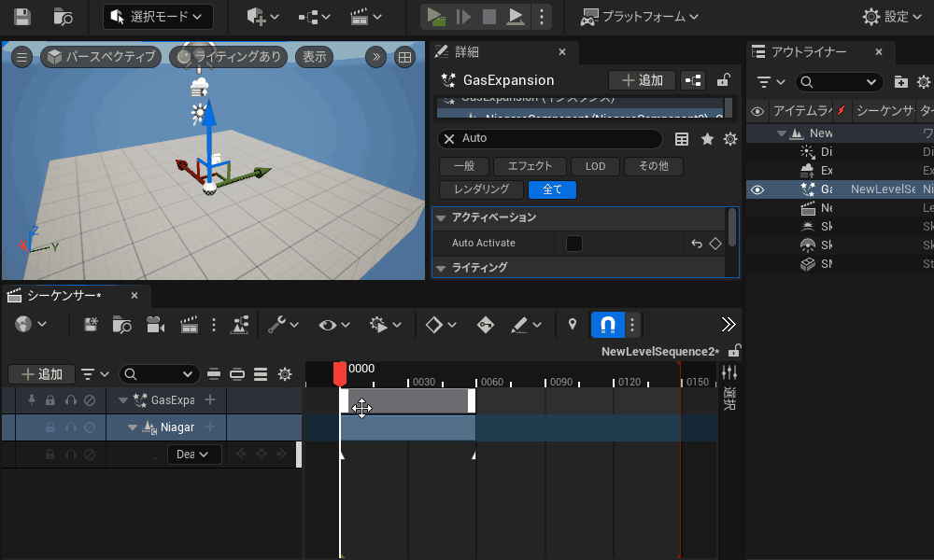This screenshot has width=934, height=560.
Task: Open the camera cuts render movie icon
Action: [190, 325]
